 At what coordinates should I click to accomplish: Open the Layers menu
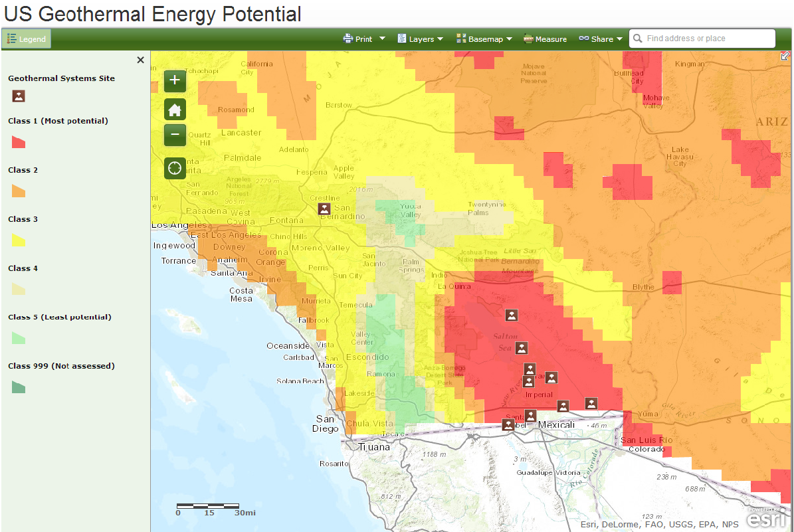[420, 38]
